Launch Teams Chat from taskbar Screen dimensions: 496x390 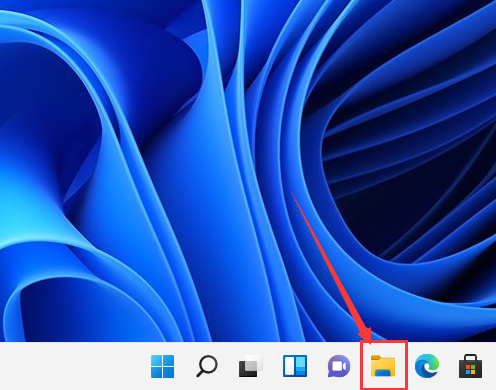339,367
